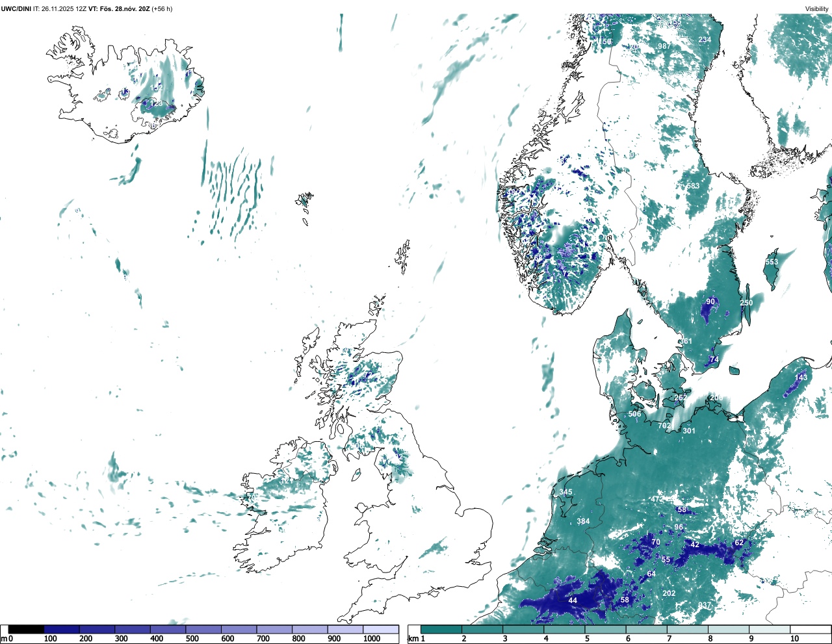Click the '62' visibility value

(739, 543)
